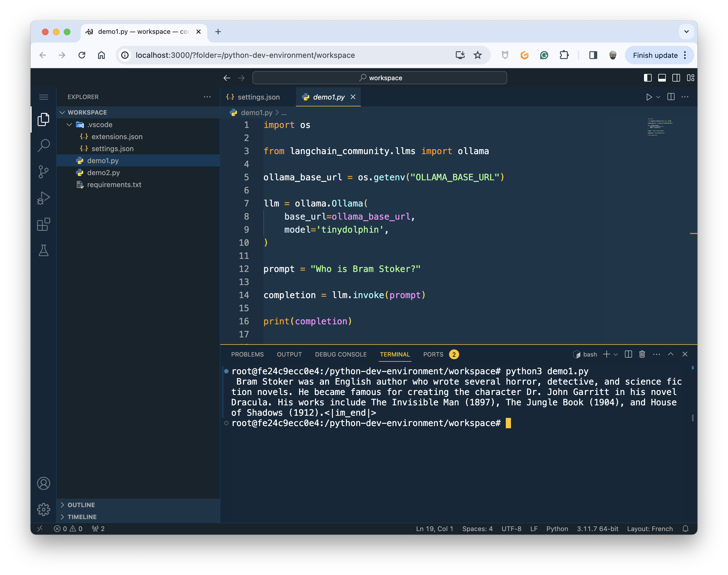Viewport: 728px width, 575px height.
Task: Click Python language mode in status bar
Action: point(557,529)
